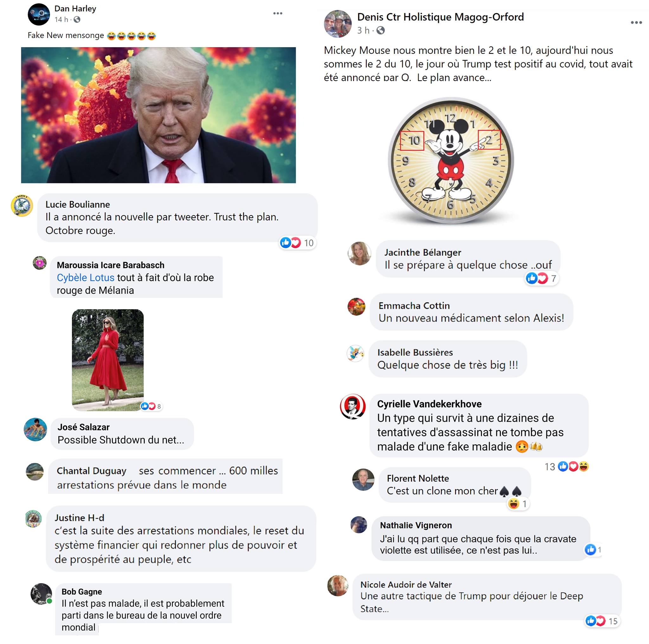Open Cyrielle Vandekerkhove's Q avatar
The height and width of the screenshot is (644, 649).
[x=352, y=407]
